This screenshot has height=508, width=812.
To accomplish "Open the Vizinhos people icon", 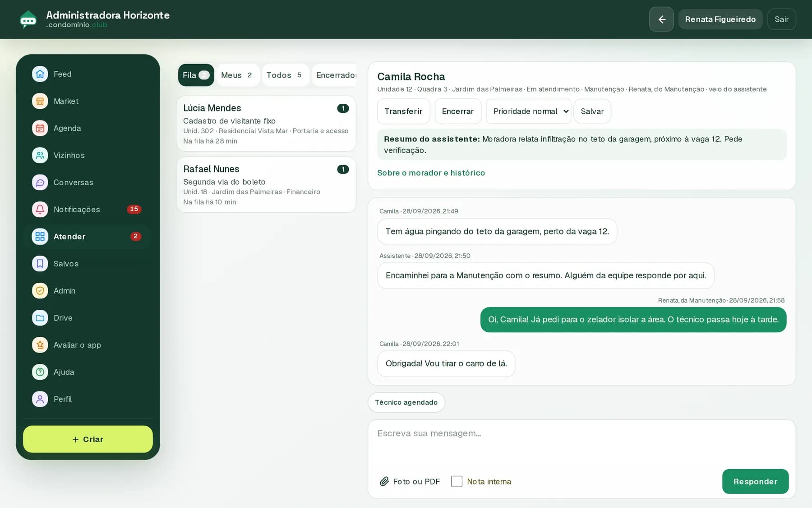I will [40, 155].
